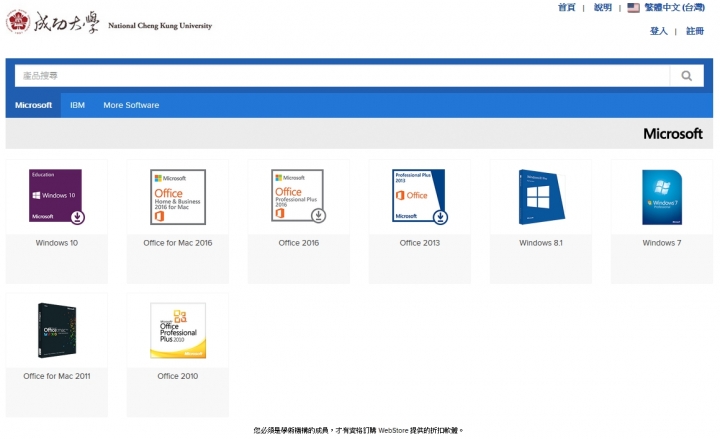The width and height of the screenshot is (720, 439).
Task: Change language via 繁體中文 (台灣) link
Action: point(674,7)
